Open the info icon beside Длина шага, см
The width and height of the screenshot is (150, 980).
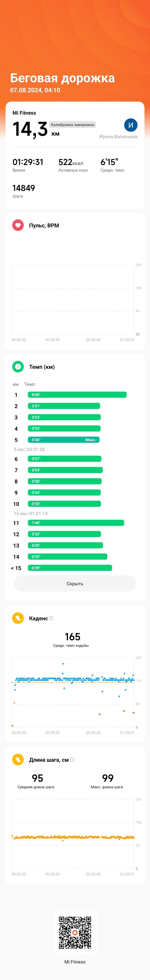(72, 760)
